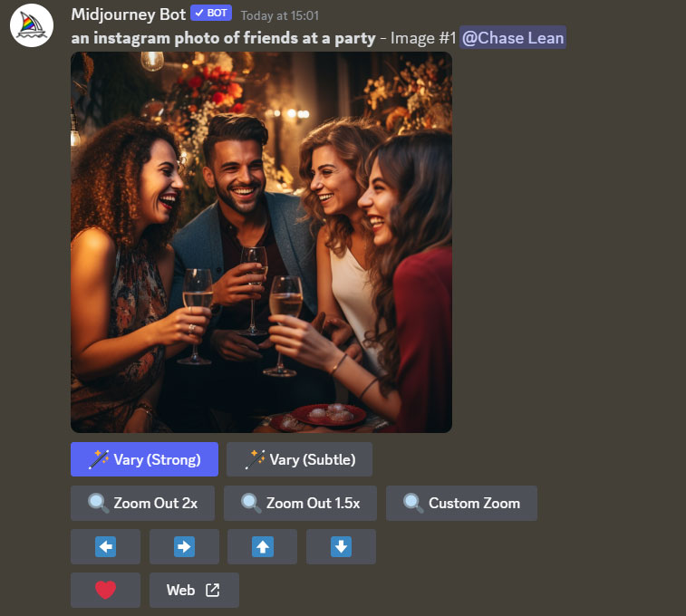Viewport: 686px width, 616px height.
Task: Open the Midjourney Bot username
Action: pos(128,14)
